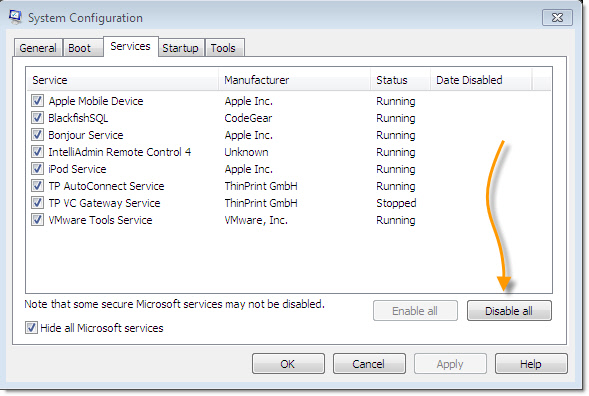Select the Apple Mobile Device row name

(96, 101)
